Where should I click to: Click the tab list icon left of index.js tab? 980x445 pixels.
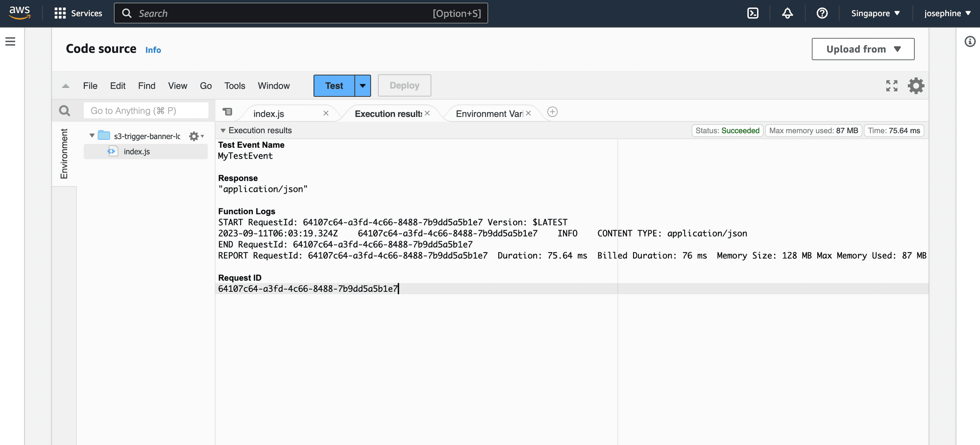[228, 112]
